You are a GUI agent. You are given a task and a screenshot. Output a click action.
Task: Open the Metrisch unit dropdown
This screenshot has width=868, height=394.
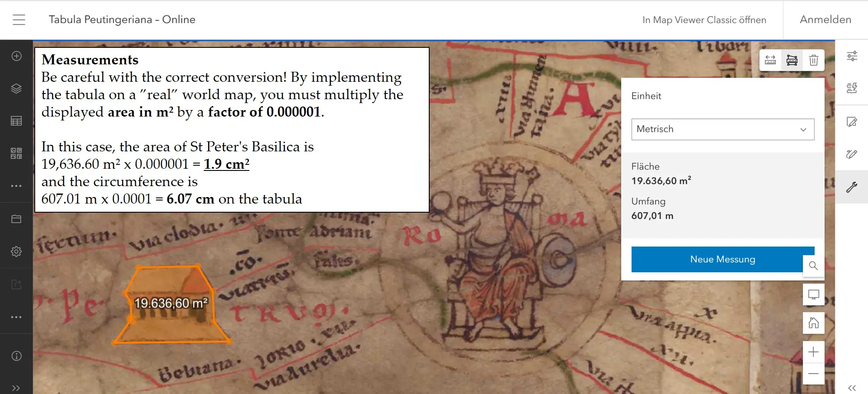point(722,129)
